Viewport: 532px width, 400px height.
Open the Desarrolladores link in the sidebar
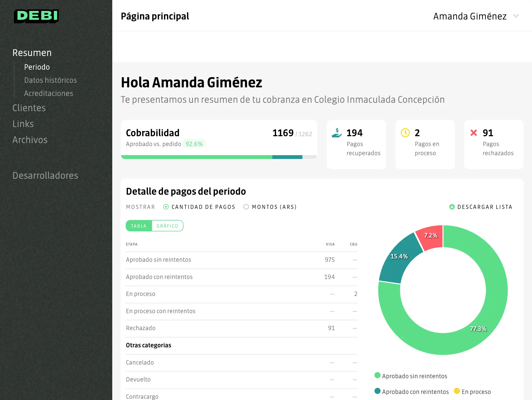click(x=45, y=175)
